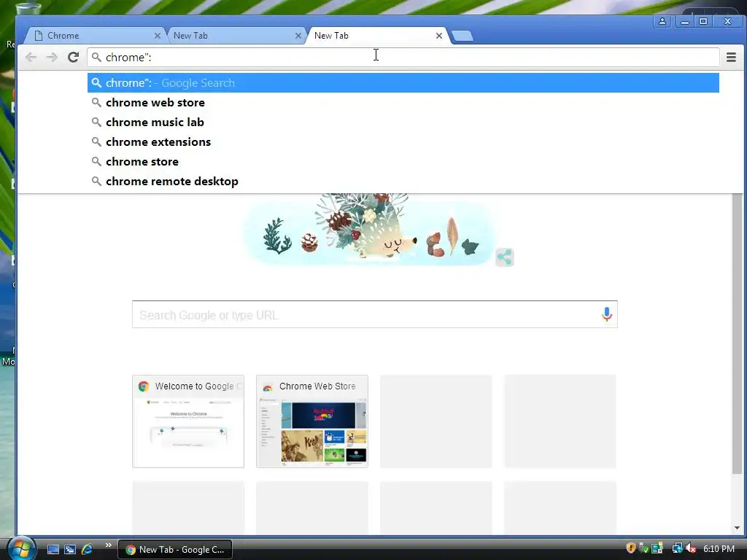
Task: Click the muted volume tray icon
Action: (691, 548)
